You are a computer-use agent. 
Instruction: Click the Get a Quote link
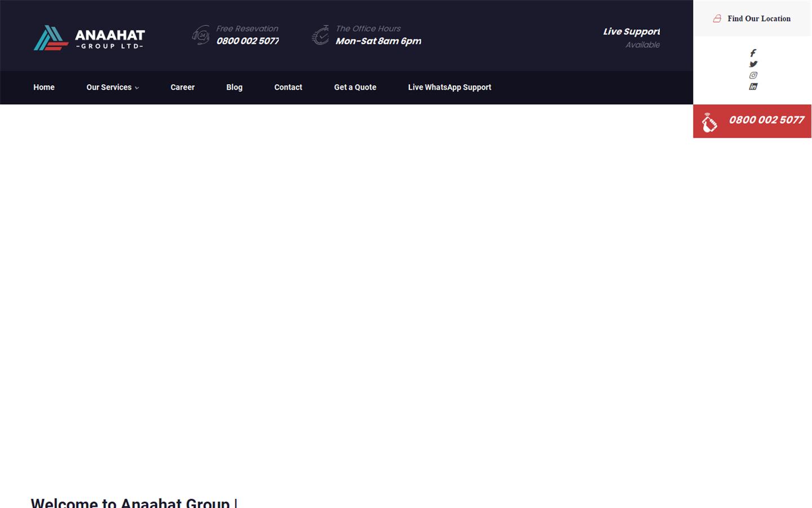point(355,87)
